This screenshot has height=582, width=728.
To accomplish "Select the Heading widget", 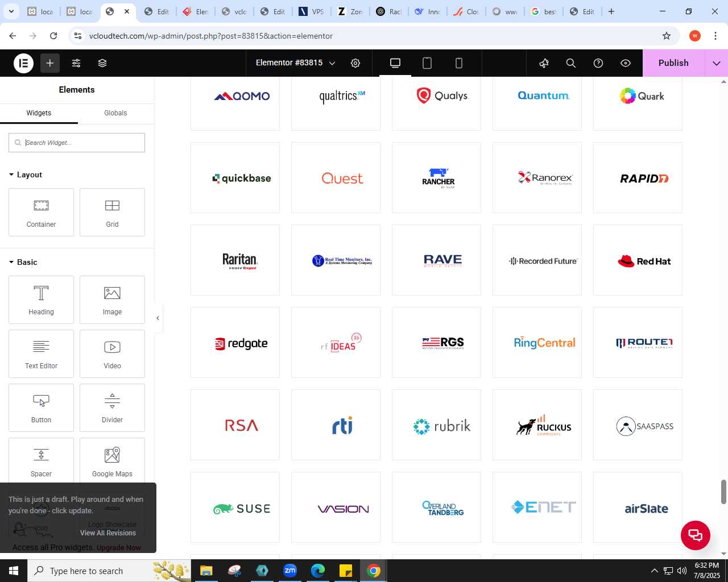I will pos(41,300).
